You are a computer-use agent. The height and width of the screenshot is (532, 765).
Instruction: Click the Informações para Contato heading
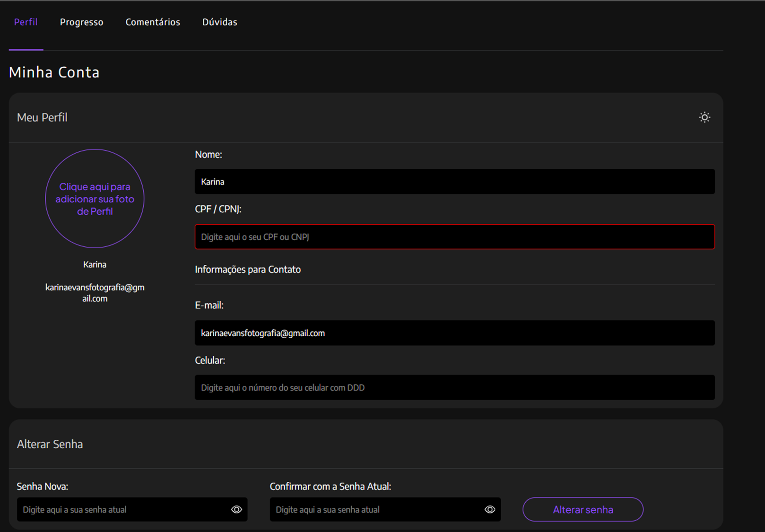tap(248, 270)
